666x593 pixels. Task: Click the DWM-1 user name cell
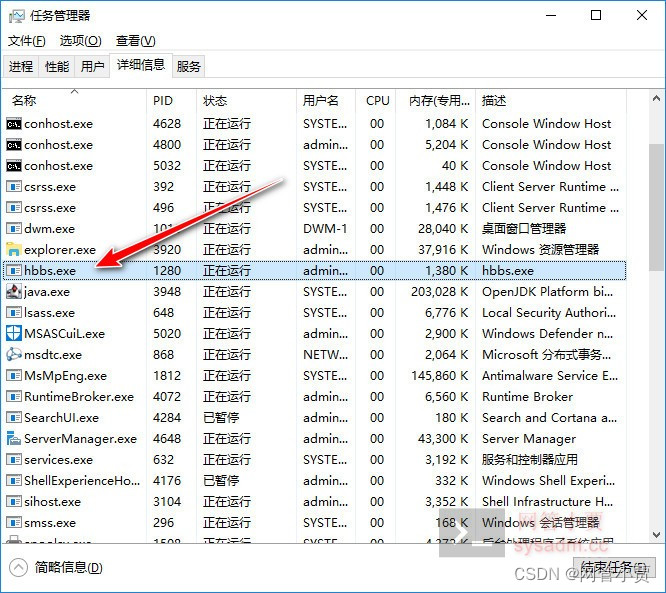(x=325, y=229)
